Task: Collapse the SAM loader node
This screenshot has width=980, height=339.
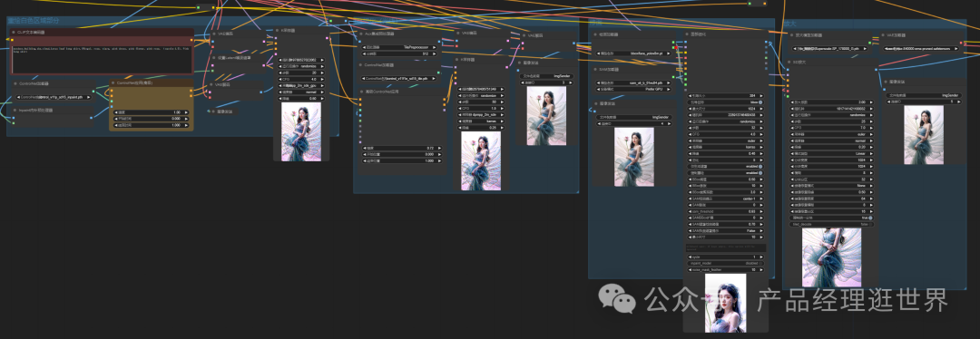Action: point(595,69)
